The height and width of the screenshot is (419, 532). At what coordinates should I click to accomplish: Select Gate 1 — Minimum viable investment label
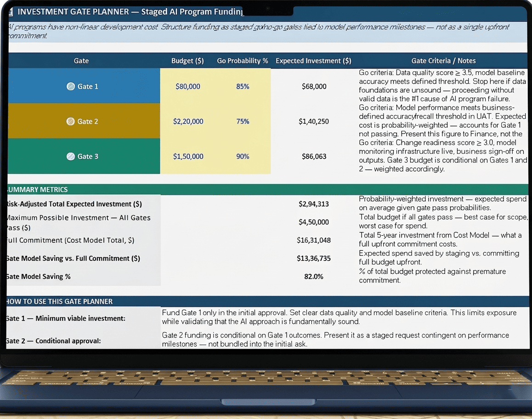click(66, 318)
